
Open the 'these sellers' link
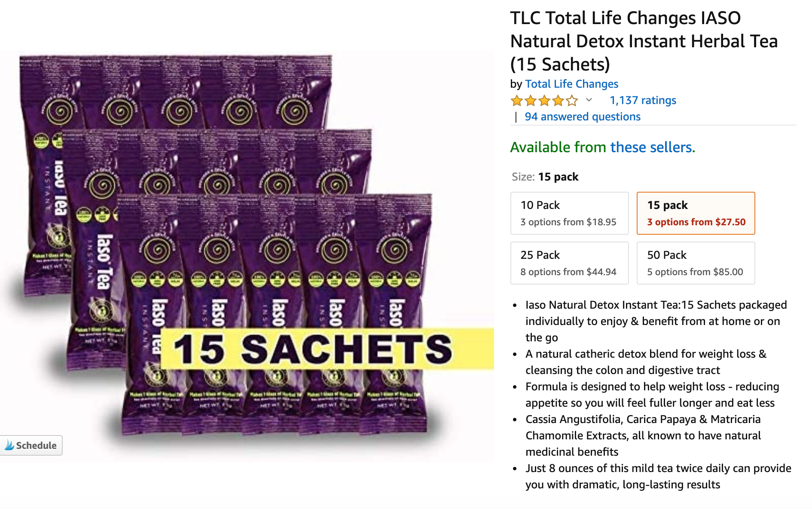(653, 147)
